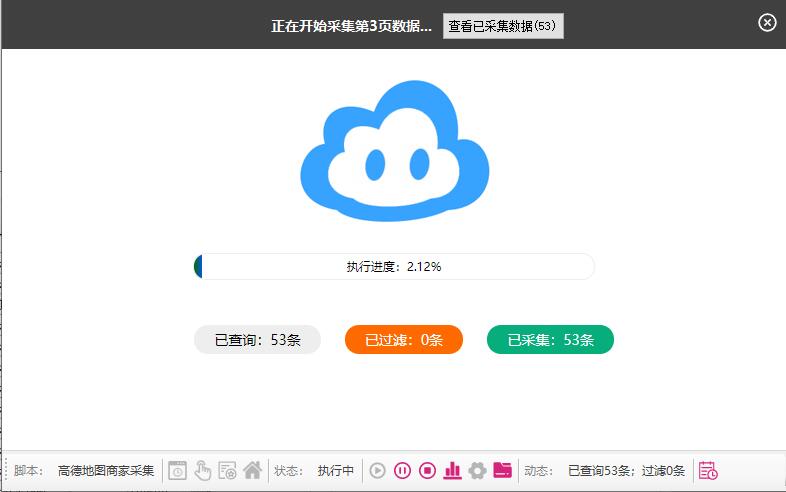The height and width of the screenshot is (492, 786).
Task: Close the collection panel with the X icon
Action: 767,23
